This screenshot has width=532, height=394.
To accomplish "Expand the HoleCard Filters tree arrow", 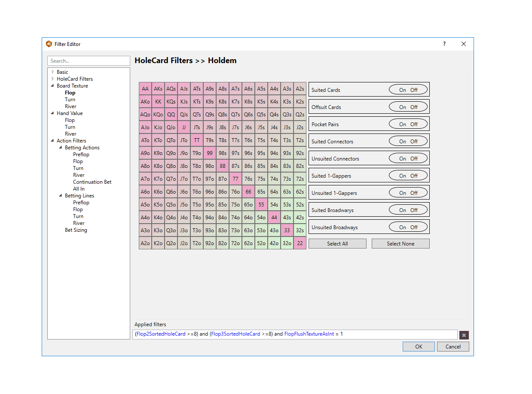I will pos(53,79).
